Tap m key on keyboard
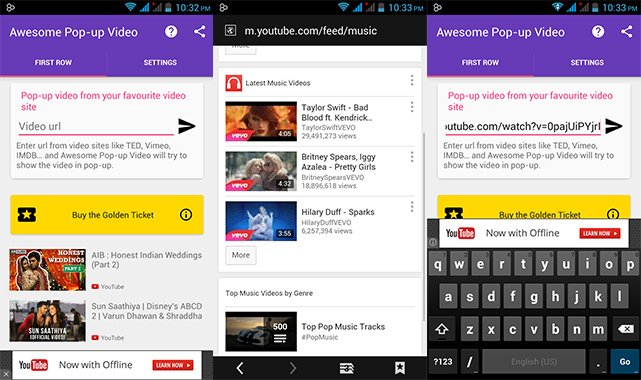The height and width of the screenshot is (380, 641). (598, 329)
